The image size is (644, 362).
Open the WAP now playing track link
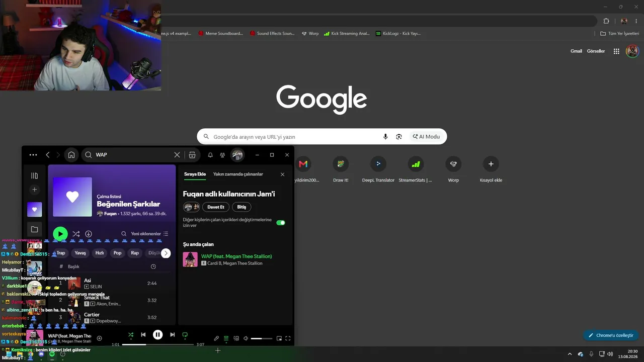click(236, 256)
